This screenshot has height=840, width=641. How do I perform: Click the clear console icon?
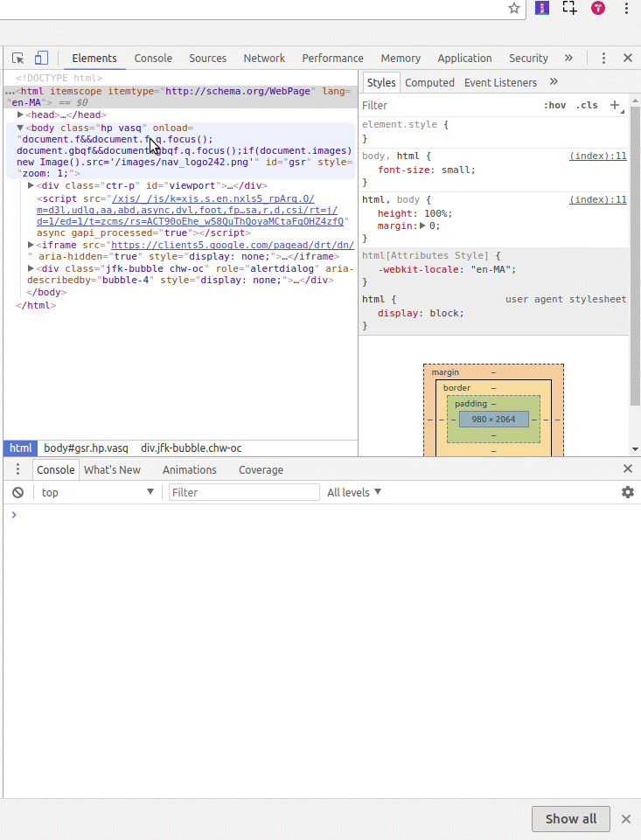tap(17, 493)
